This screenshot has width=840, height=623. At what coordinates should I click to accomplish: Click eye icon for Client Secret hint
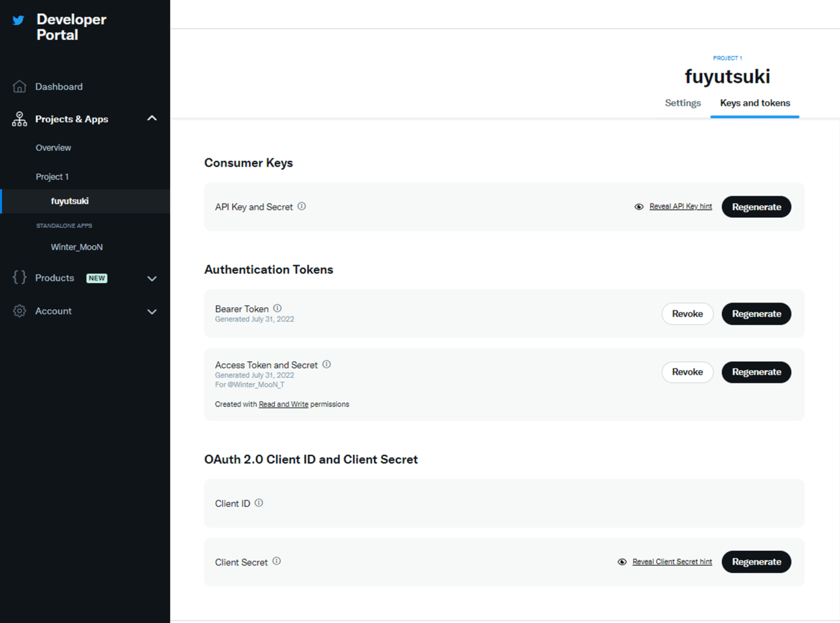[x=622, y=562]
